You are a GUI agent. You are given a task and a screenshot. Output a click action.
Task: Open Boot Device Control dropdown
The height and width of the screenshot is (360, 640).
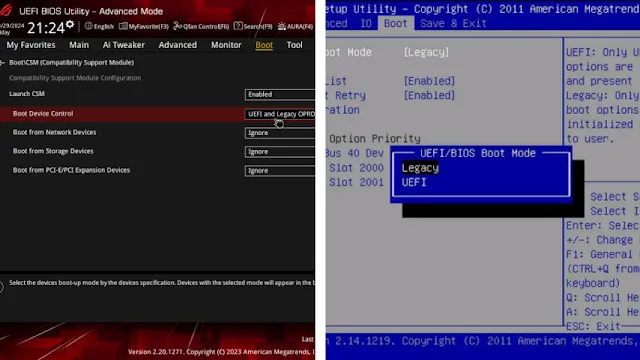[x=280, y=114]
